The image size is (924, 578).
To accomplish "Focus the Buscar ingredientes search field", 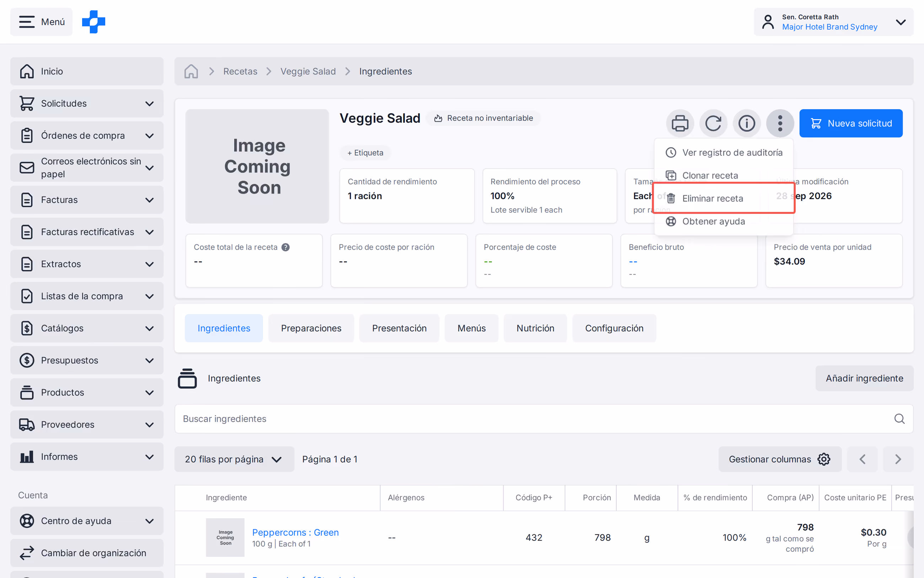I will tap(544, 419).
